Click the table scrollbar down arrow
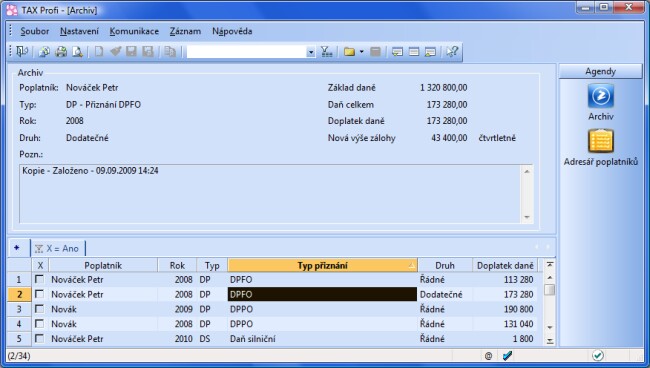Image resolution: width=650 pixels, height=368 pixels. click(x=550, y=327)
